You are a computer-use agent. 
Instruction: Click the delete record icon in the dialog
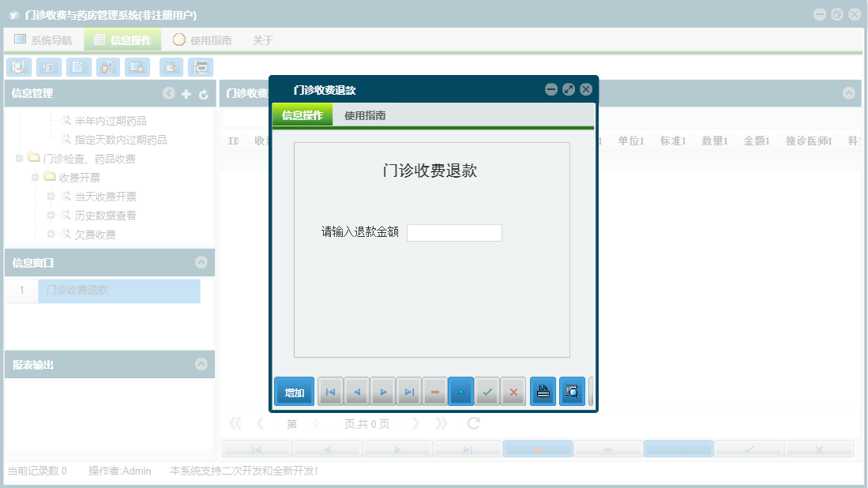click(x=434, y=391)
